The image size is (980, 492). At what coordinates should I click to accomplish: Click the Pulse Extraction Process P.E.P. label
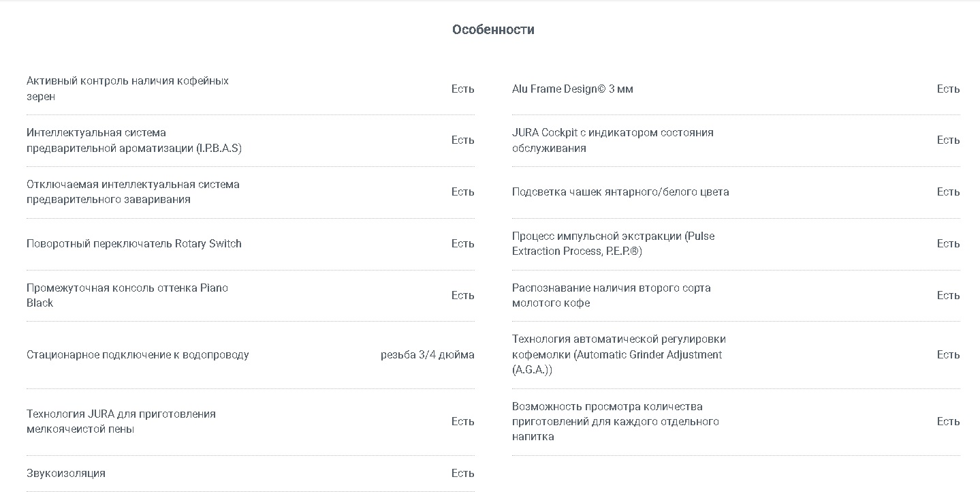point(613,244)
